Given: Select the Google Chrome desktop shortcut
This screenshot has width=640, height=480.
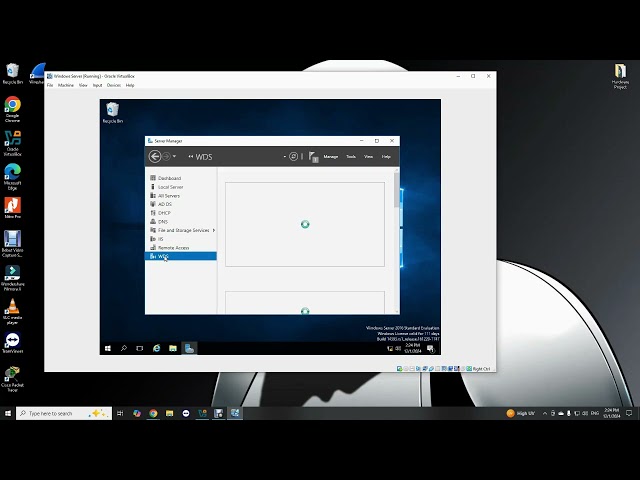Looking at the screenshot, I should [13, 109].
